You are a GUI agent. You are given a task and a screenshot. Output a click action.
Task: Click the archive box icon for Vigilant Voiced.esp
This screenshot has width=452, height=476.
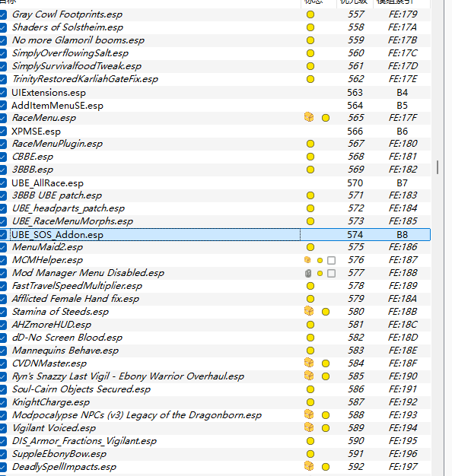pyautogui.click(x=309, y=427)
